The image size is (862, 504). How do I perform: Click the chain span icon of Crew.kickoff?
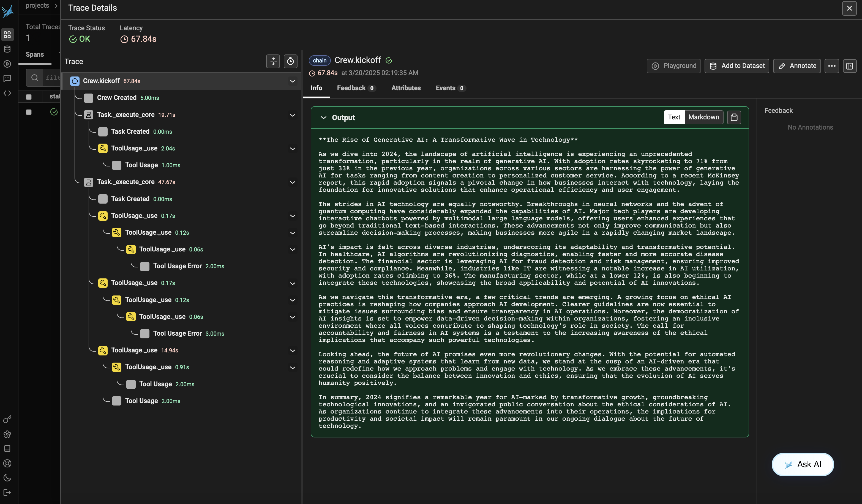click(75, 81)
